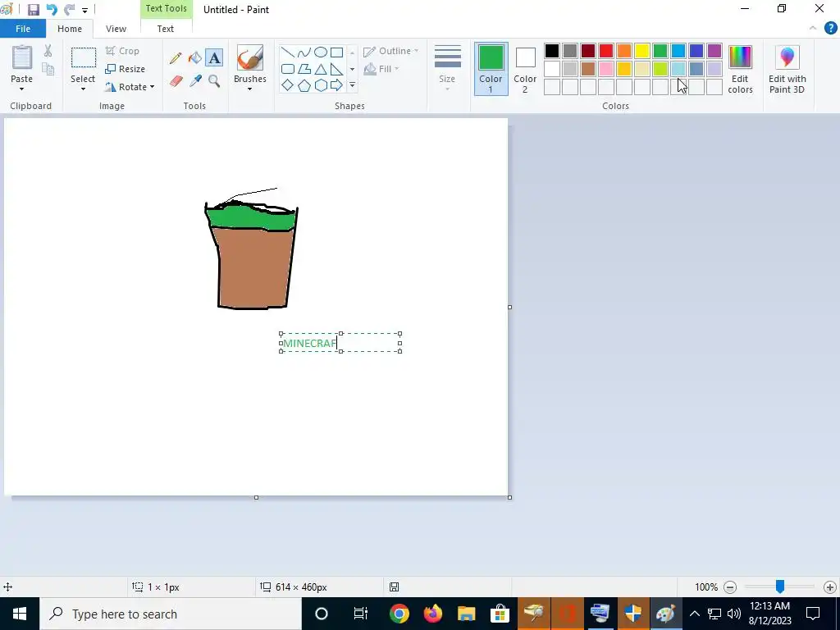Screen dimensions: 840x630
Task: Expand the Shapes gallery more arrow
Action: (x=352, y=85)
